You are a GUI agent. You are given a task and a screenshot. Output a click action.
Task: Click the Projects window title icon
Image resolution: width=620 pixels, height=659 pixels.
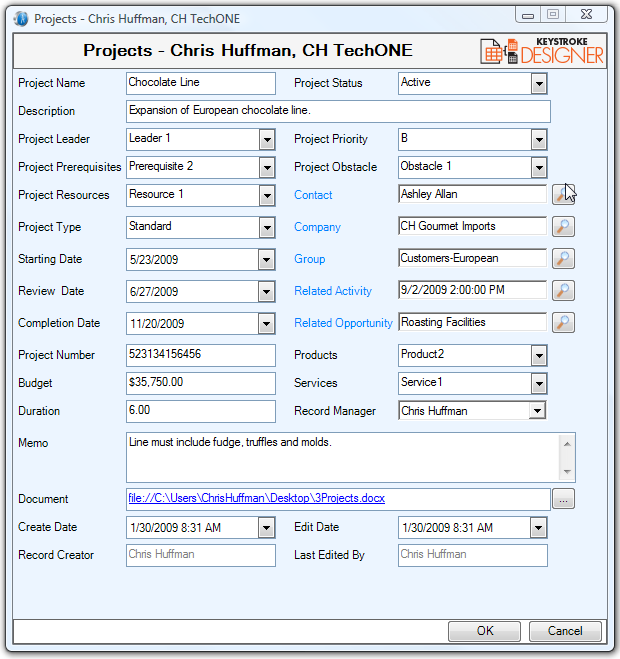[x=21, y=18]
